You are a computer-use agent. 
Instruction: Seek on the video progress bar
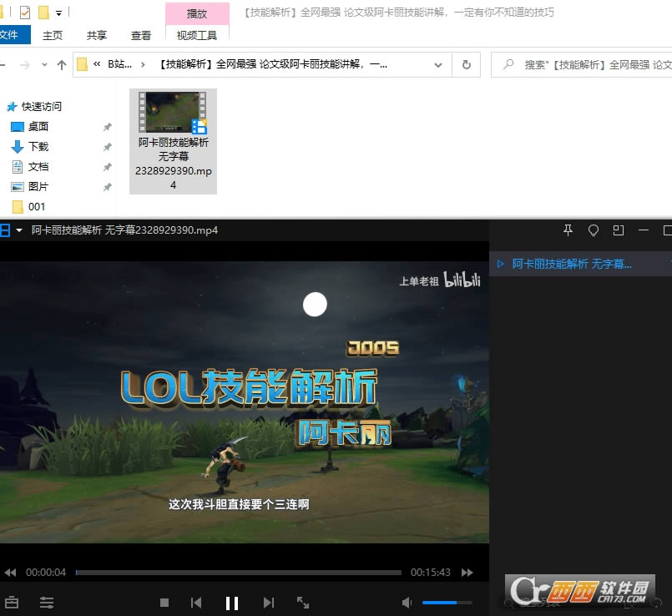238,573
